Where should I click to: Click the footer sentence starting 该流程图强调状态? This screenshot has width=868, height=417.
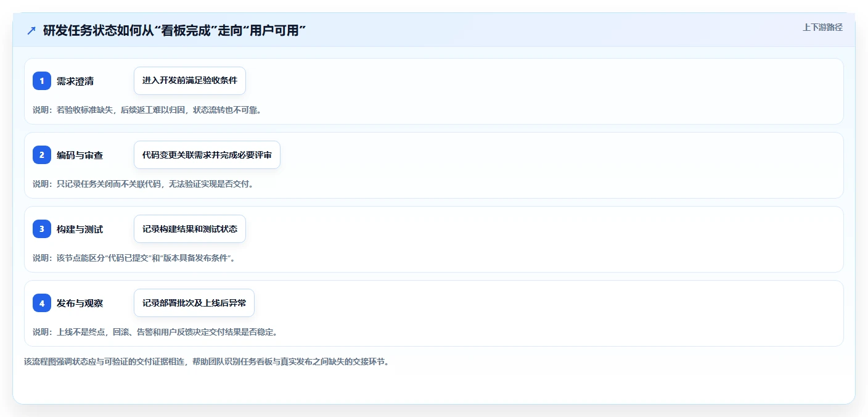click(x=207, y=361)
